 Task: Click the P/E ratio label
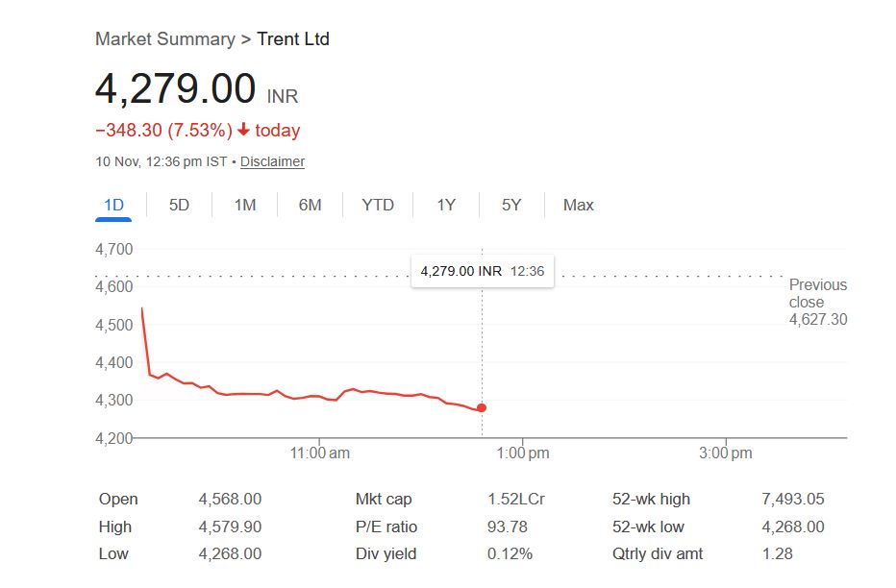pos(386,527)
